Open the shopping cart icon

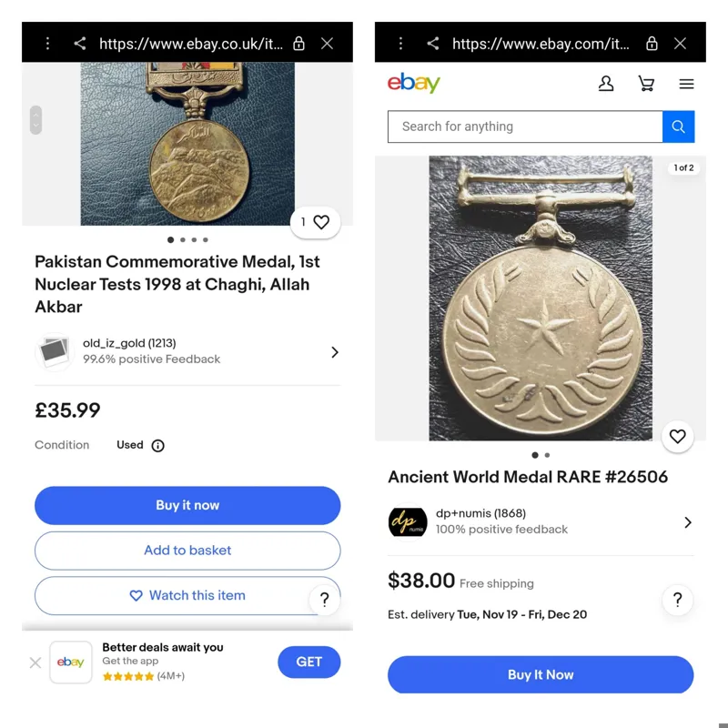[x=646, y=84]
